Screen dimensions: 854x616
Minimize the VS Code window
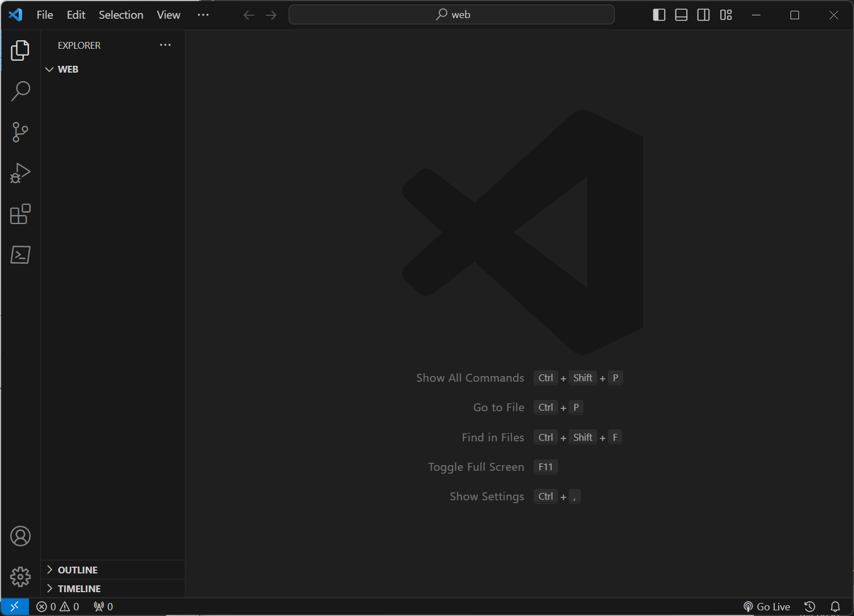click(x=756, y=15)
